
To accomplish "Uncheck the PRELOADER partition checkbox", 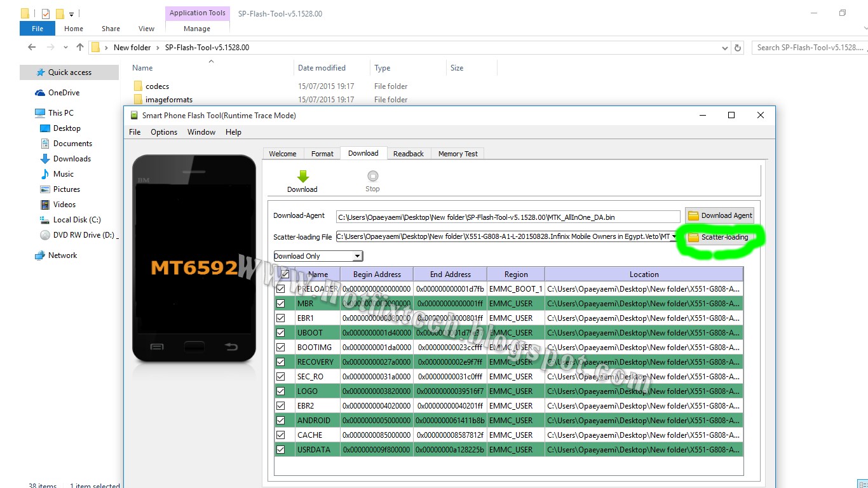I will point(281,289).
